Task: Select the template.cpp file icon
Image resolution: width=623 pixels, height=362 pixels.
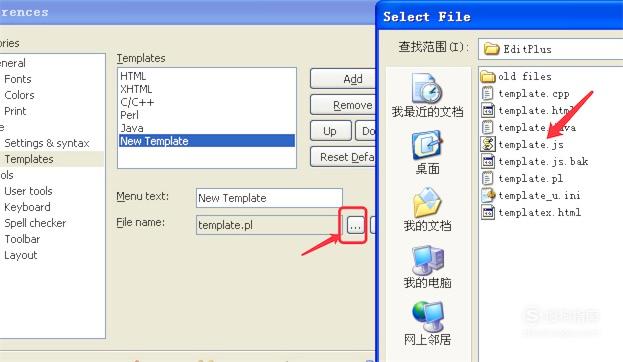Action: (488, 93)
